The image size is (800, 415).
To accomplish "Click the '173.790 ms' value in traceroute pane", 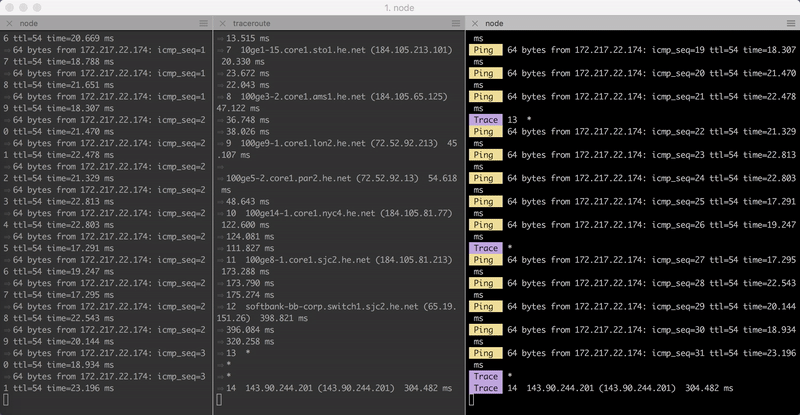I will [x=250, y=283].
